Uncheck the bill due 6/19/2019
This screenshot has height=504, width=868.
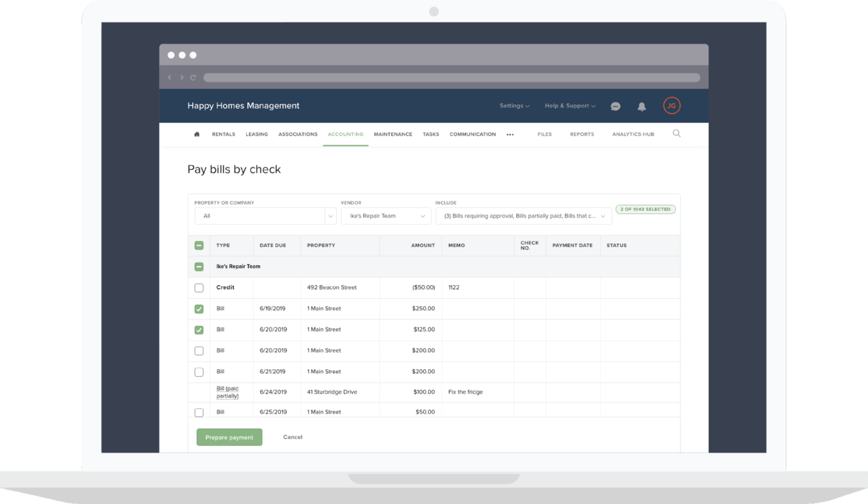point(199,308)
